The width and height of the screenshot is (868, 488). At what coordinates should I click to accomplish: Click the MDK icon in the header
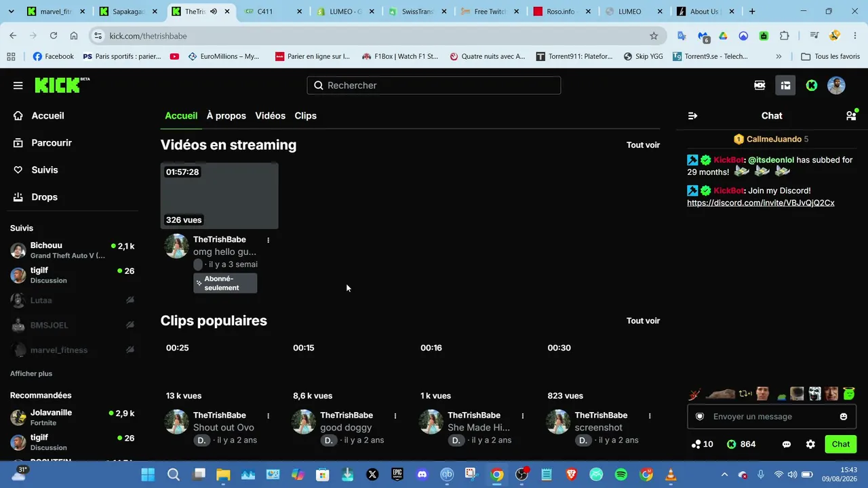click(759, 85)
